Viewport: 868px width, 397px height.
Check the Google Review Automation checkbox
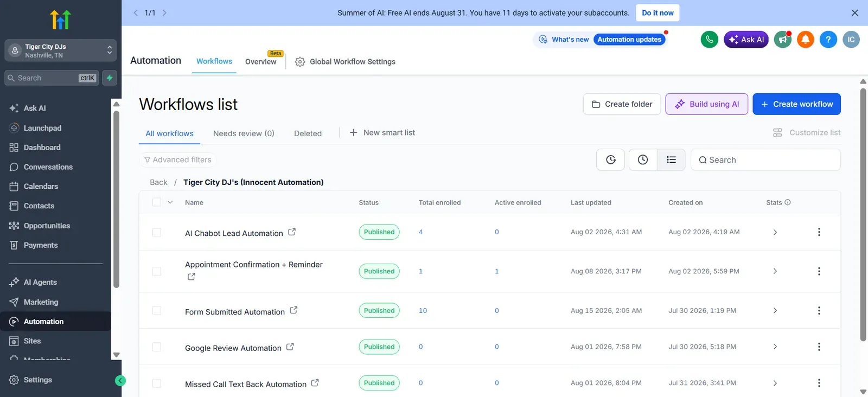tap(157, 347)
